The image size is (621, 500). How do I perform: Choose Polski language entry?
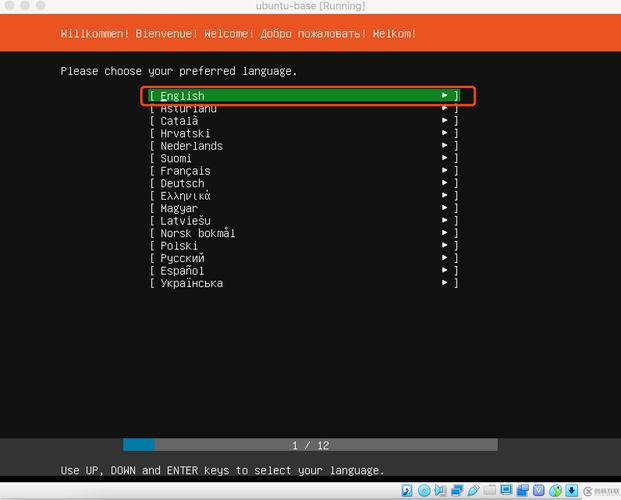179,246
